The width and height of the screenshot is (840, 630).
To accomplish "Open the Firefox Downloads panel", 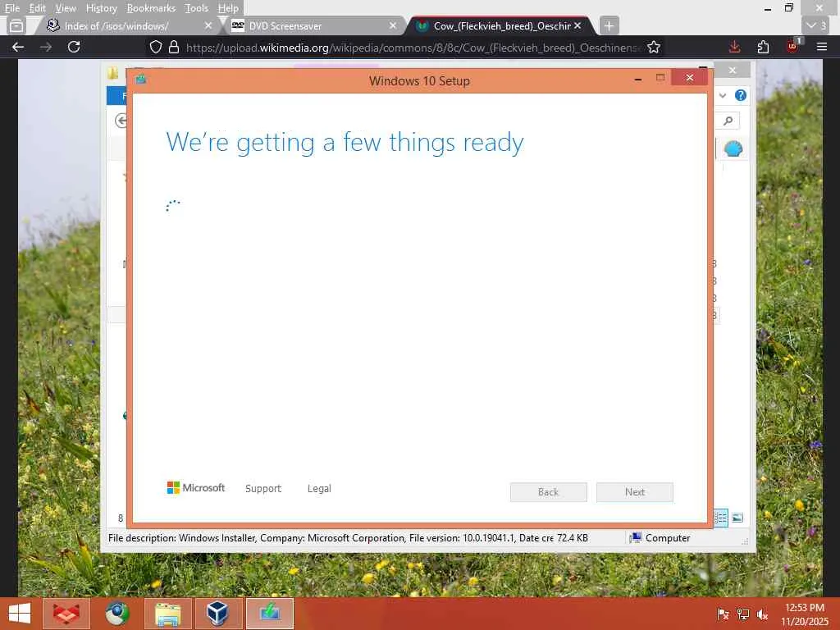I will pyautogui.click(x=734, y=47).
